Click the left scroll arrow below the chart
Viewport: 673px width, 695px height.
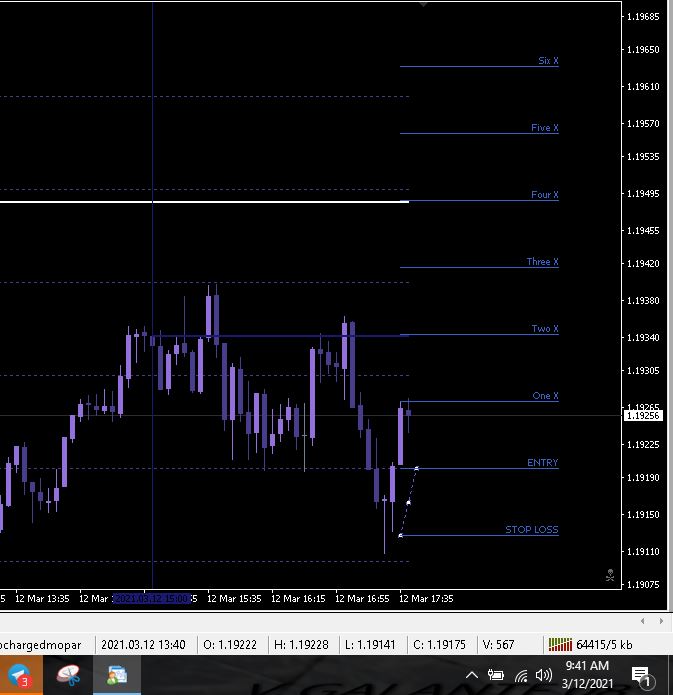[x=642, y=621]
